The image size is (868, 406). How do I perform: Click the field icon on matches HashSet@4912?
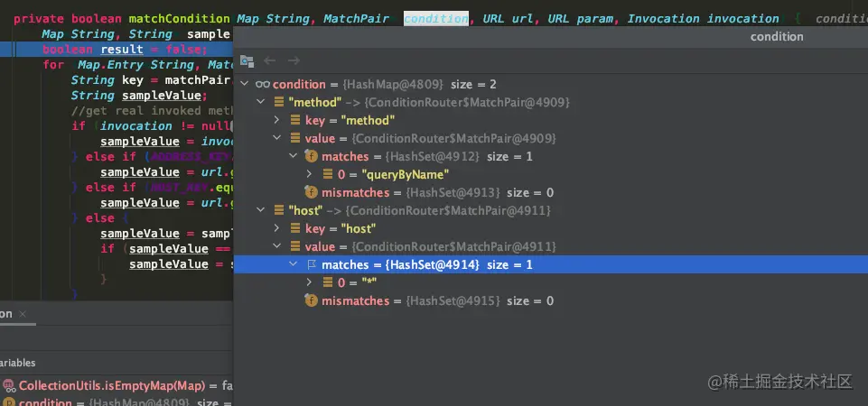tap(311, 157)
